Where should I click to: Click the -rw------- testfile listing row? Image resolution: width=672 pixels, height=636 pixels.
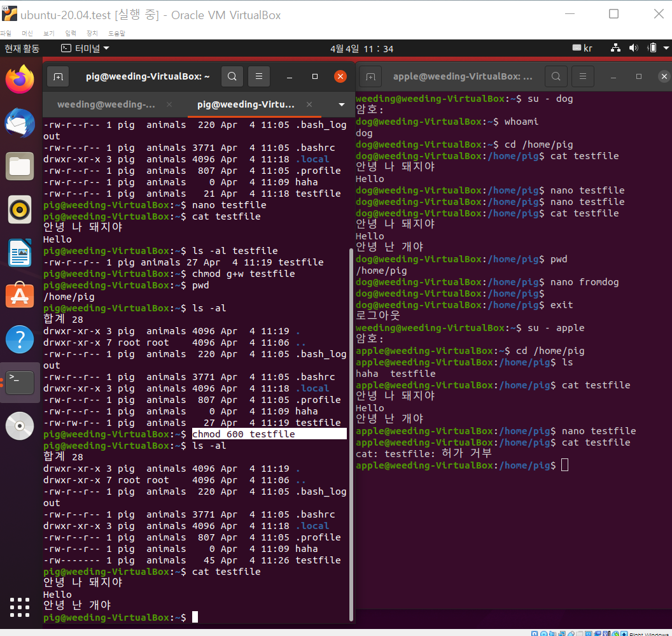192,560
